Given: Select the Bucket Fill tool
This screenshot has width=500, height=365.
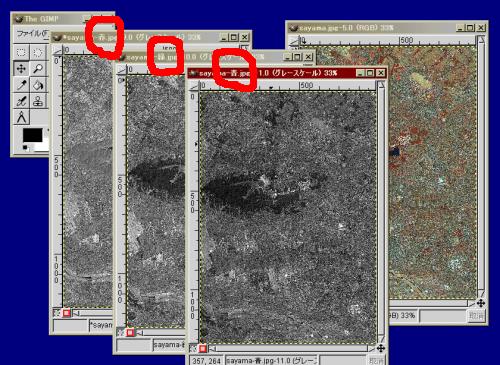Looking at the screenshot, I should click(x=38, y=85).
